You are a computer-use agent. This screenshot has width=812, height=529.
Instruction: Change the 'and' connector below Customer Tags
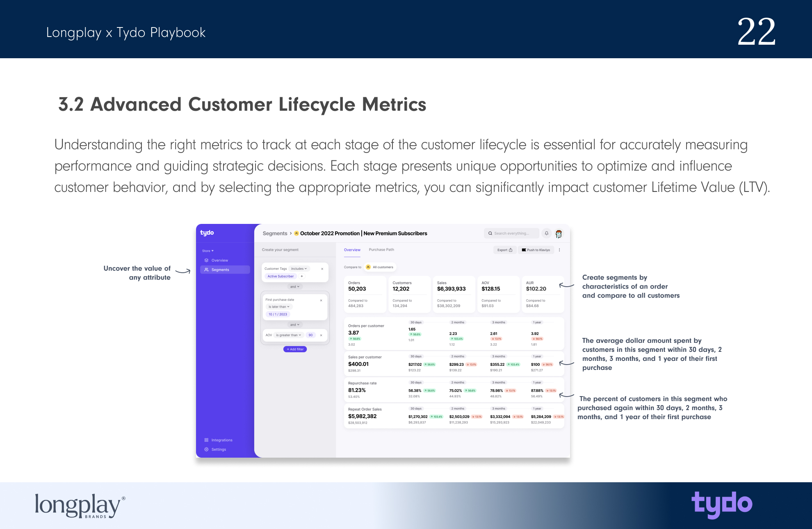coord(295,287)
